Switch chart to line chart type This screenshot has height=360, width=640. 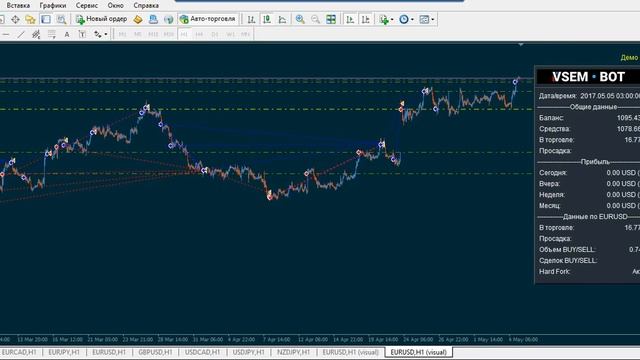click(x=282, y=19)
